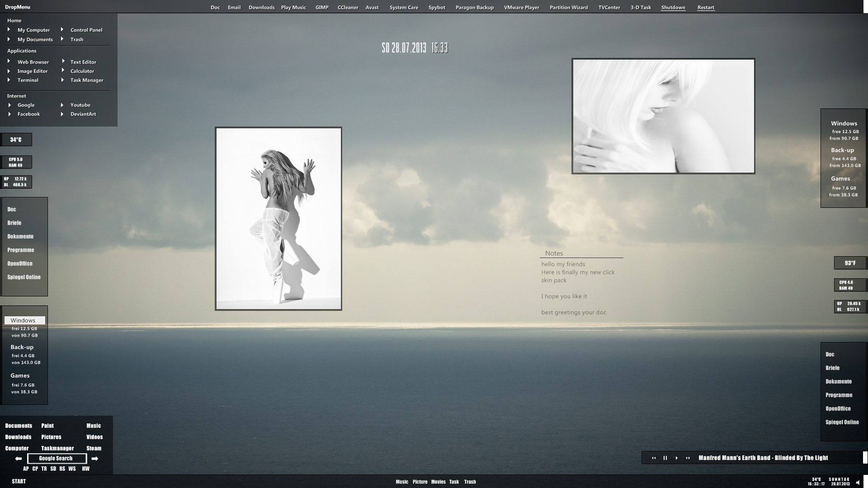Open CCleaner from the top toolbar
This screenshot has height=488, width=868.
point(348,7)
